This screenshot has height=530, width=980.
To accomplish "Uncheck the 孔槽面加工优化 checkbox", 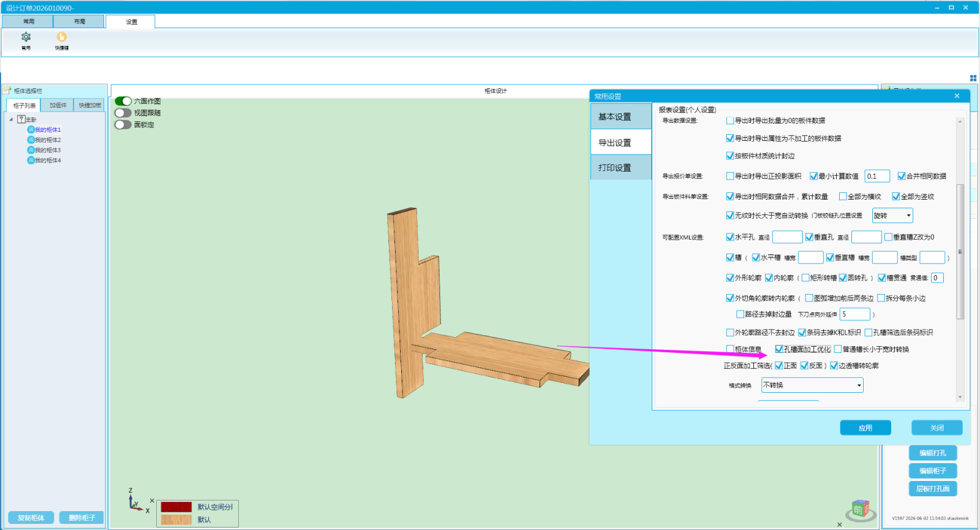I will click(x=779, y=349).
